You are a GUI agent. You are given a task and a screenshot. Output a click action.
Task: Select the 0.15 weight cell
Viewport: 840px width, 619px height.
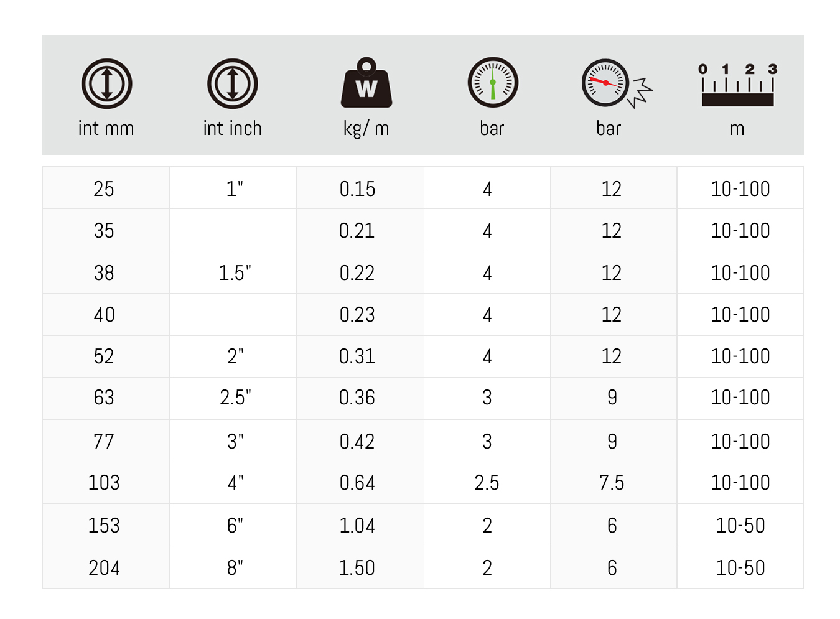coord(358,189)
